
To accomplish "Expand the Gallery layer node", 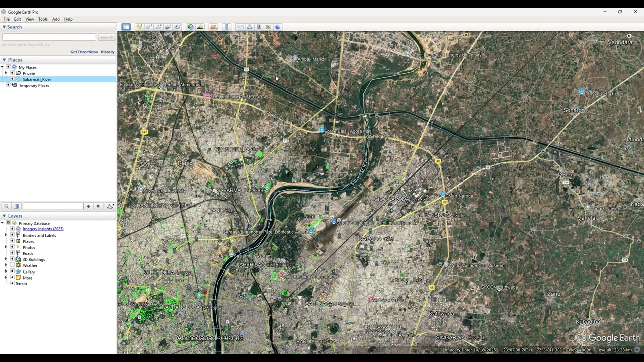I will pos(6,271).
